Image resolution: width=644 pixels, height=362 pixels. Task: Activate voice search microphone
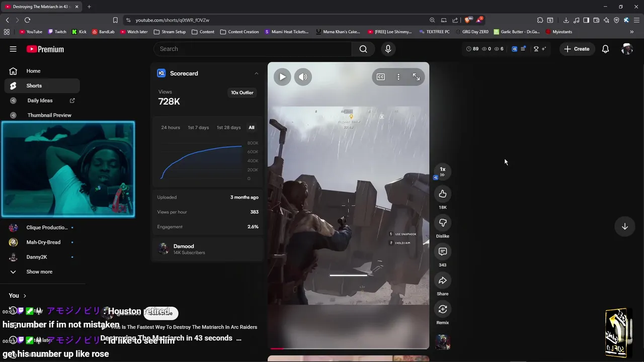pos(387,49)
